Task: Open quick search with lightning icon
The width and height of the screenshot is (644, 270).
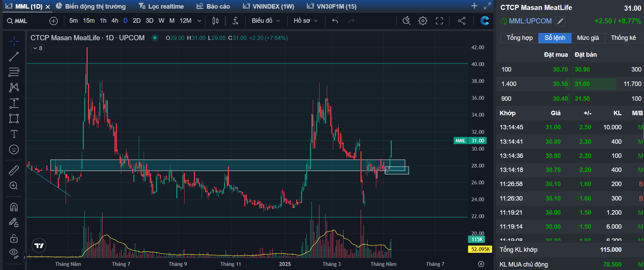Action: pos(407,21)
